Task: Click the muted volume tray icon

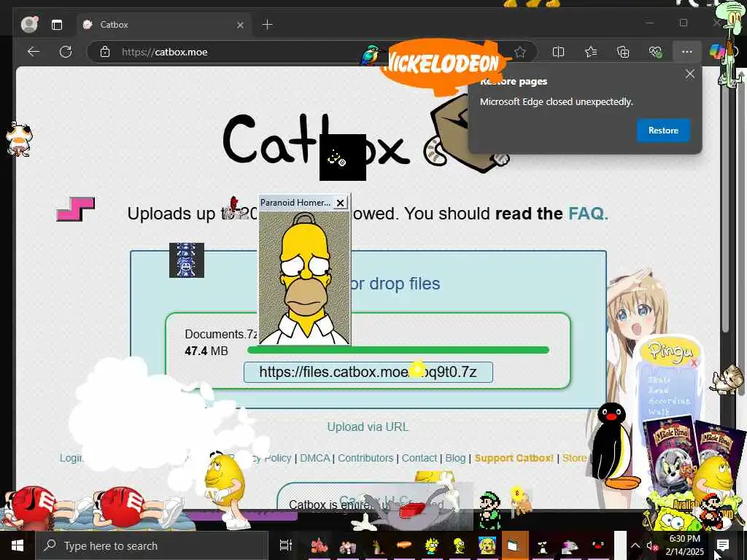Action: click(x=651, y=546)
